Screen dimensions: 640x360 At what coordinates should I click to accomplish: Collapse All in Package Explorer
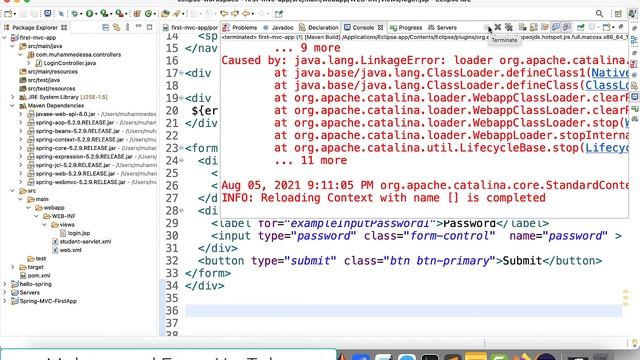tap(106, 27)
